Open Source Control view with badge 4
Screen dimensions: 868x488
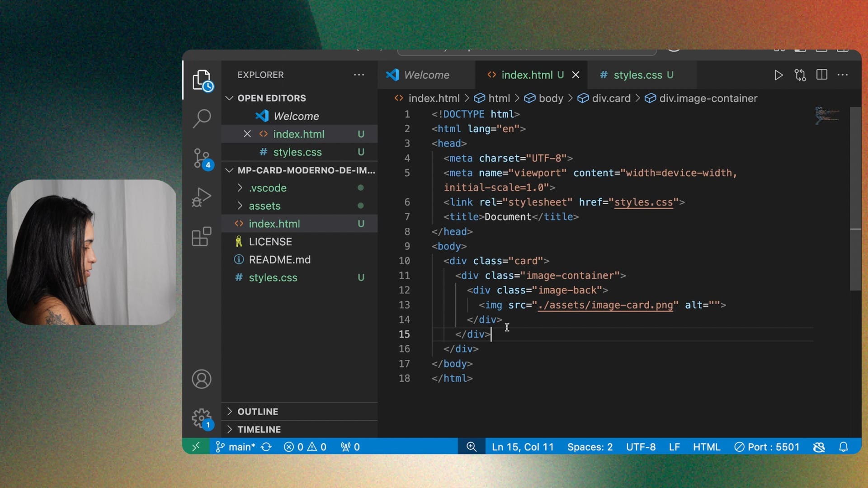(x=202, y=158)
